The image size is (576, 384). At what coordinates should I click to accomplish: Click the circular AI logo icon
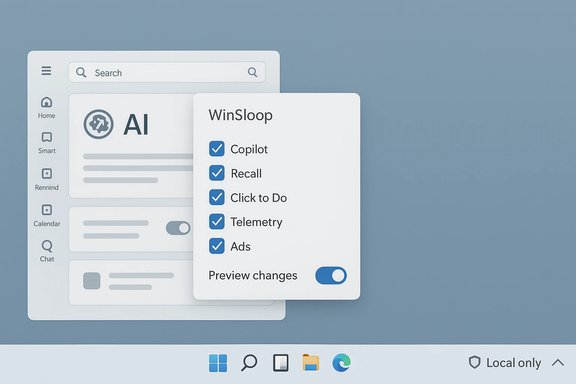point(98,124)
